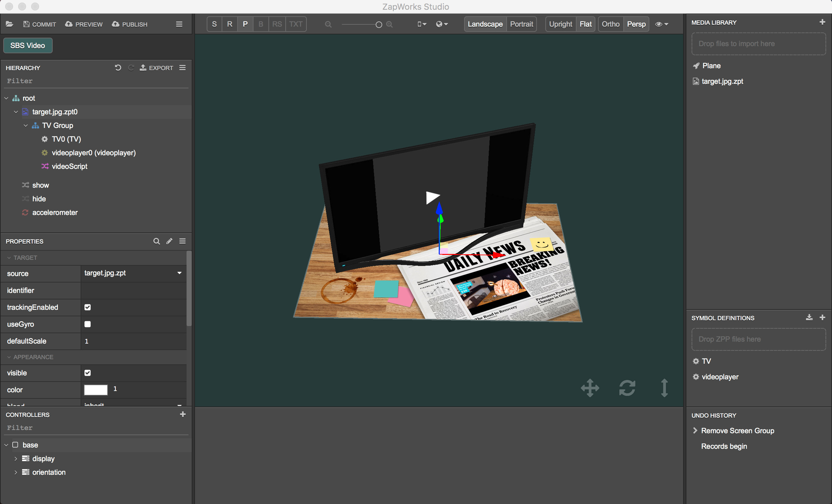Add a new controller with plus icon

pos(183,414)
